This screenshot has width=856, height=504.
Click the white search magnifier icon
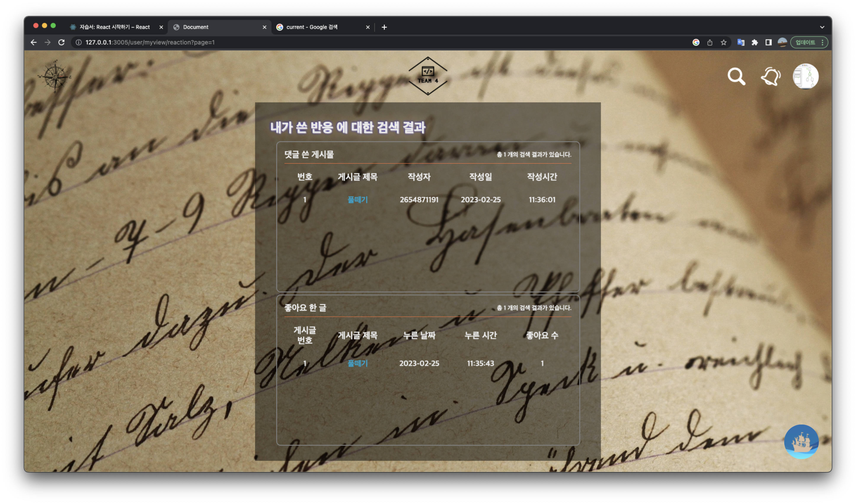tap(736, 77)
